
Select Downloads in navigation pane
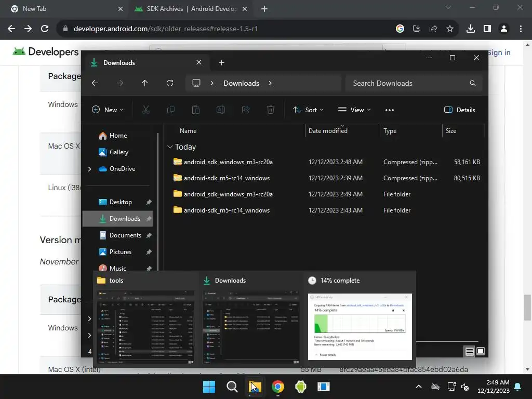pos(118,219)
